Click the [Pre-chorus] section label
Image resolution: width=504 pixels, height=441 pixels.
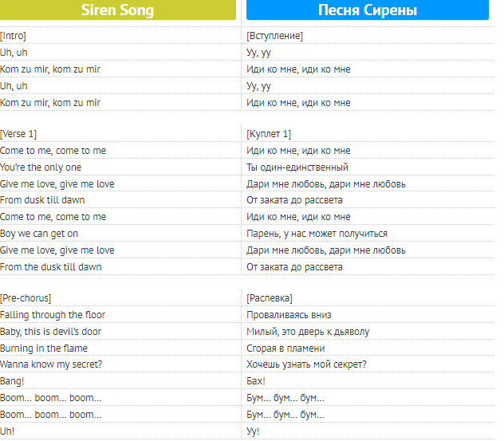point(26,298)
